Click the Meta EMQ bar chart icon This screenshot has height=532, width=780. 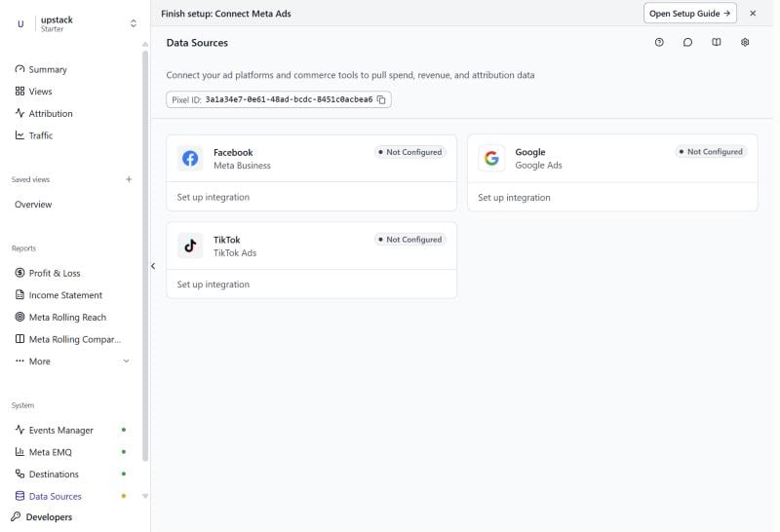[19, 451]
